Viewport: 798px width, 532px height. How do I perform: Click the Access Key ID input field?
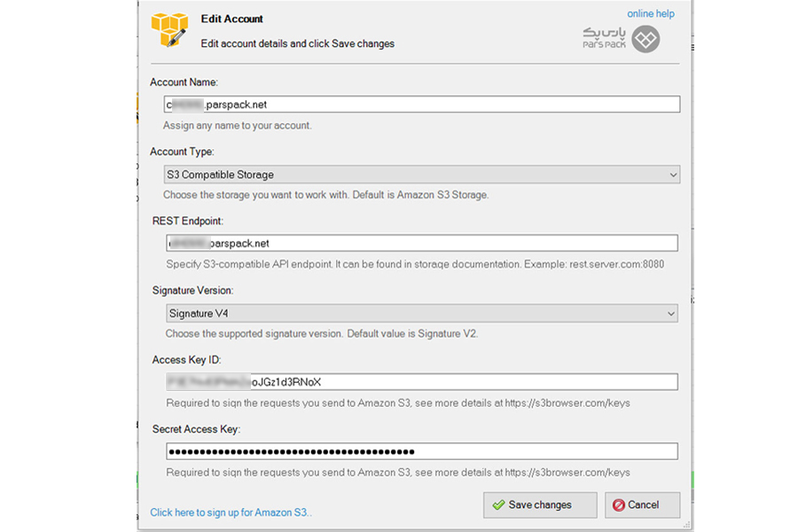pos(421,382)
